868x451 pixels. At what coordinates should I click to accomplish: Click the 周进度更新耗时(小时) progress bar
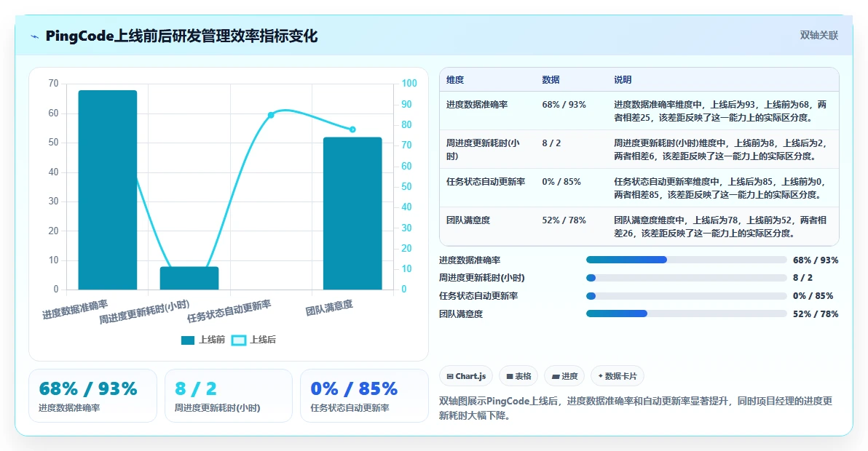[687, 278]
